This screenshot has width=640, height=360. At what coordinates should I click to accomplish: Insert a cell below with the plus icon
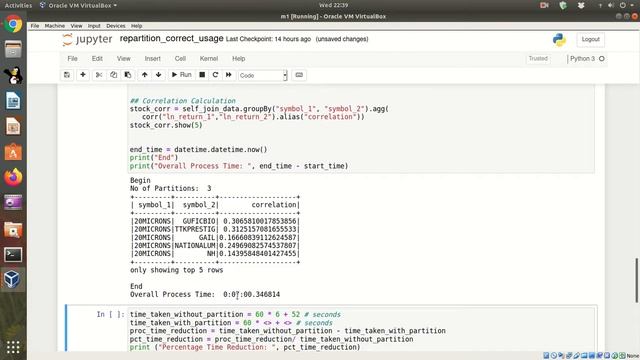pyautogui.click(x=83, y=75)
